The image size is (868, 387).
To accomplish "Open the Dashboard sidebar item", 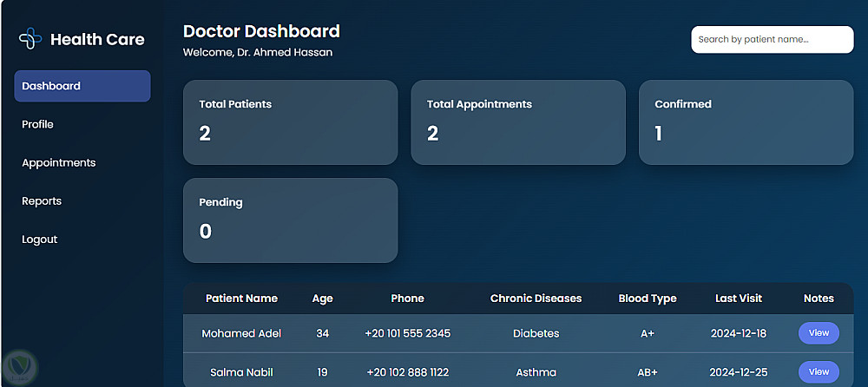I will [82, 86].
